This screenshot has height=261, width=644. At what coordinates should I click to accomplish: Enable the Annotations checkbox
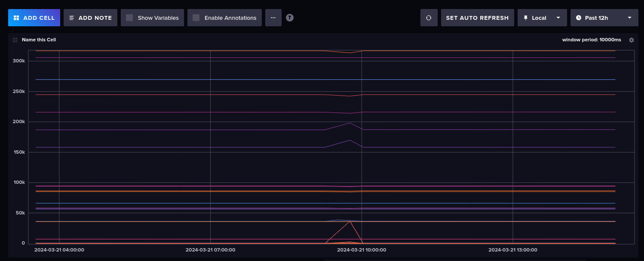196,18
